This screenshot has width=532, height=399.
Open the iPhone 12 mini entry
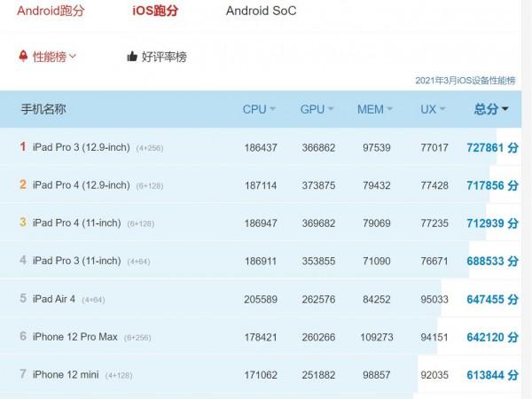66,375
